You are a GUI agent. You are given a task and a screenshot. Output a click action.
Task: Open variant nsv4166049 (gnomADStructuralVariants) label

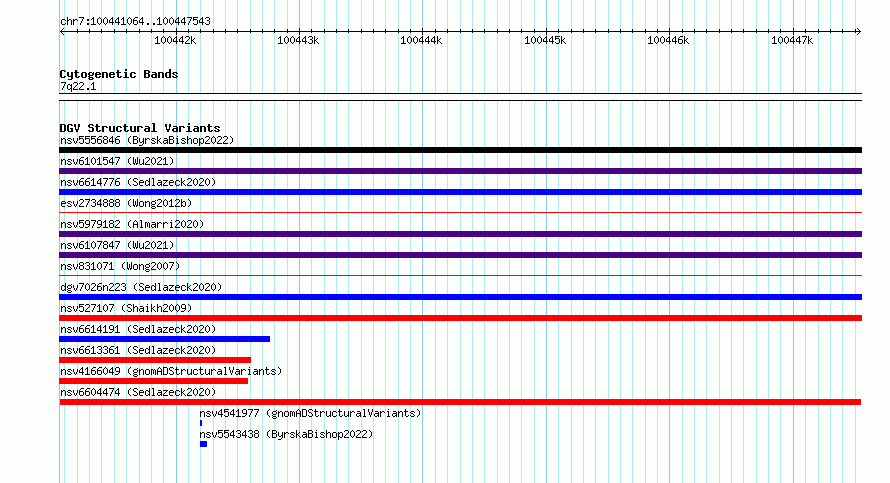click(171, 371)
